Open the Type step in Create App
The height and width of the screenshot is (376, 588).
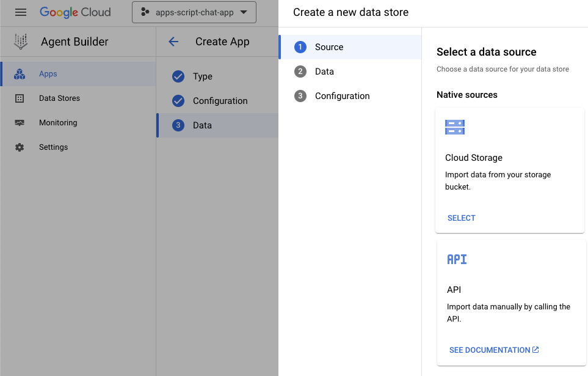pyautogui.click(x=202, y=76)
